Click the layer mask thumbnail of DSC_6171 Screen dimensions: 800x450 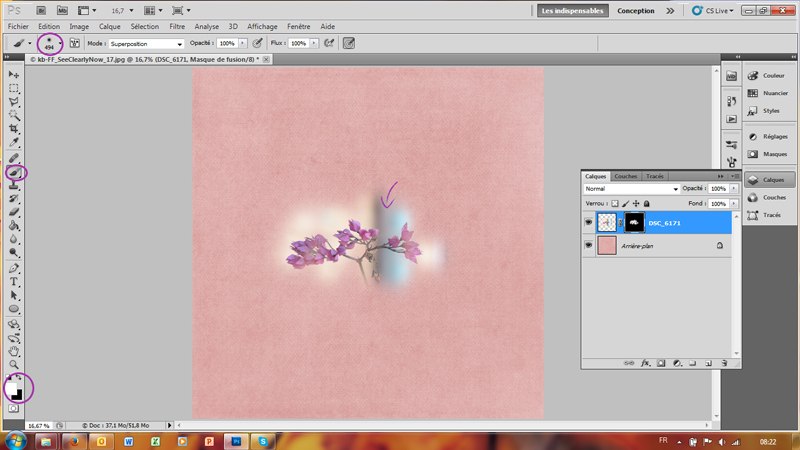(635, 222)
